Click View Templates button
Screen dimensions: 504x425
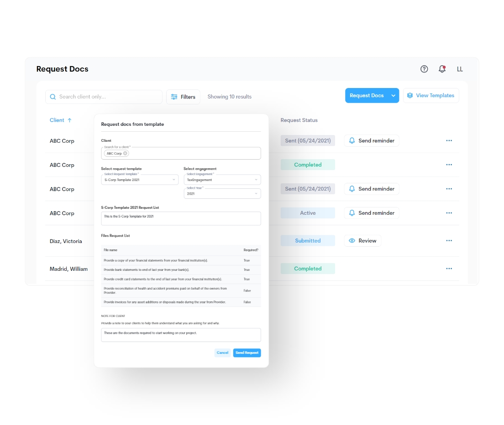[430, 96]
